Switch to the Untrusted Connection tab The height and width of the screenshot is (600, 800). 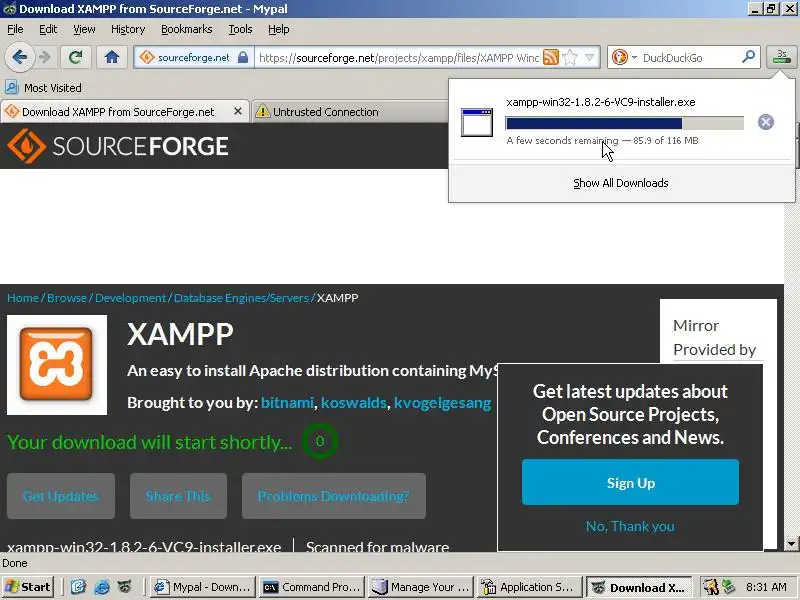coord(347,112)
